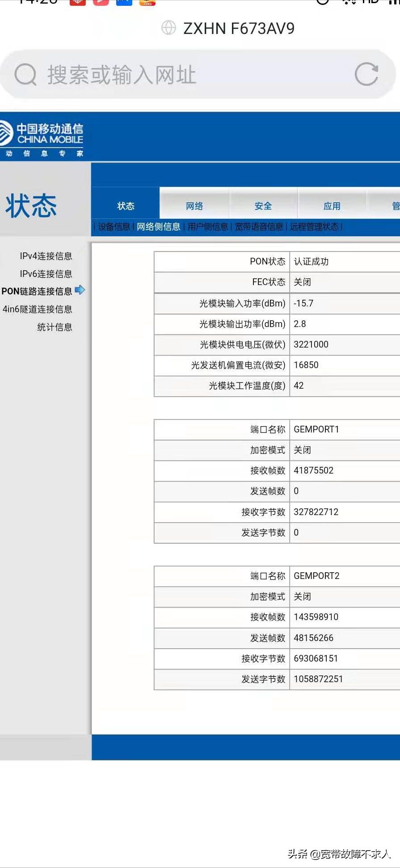Click the active 状态 tab

coord(126,206)
